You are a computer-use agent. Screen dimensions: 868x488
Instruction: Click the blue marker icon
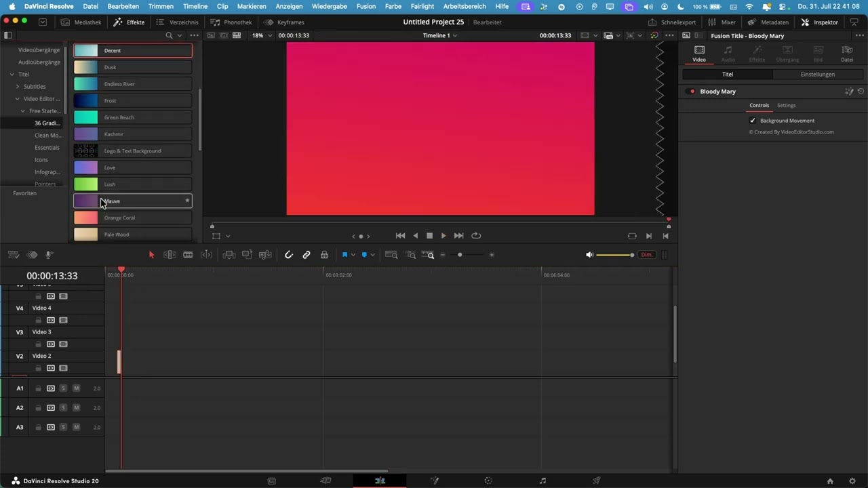tap(364, 255)
